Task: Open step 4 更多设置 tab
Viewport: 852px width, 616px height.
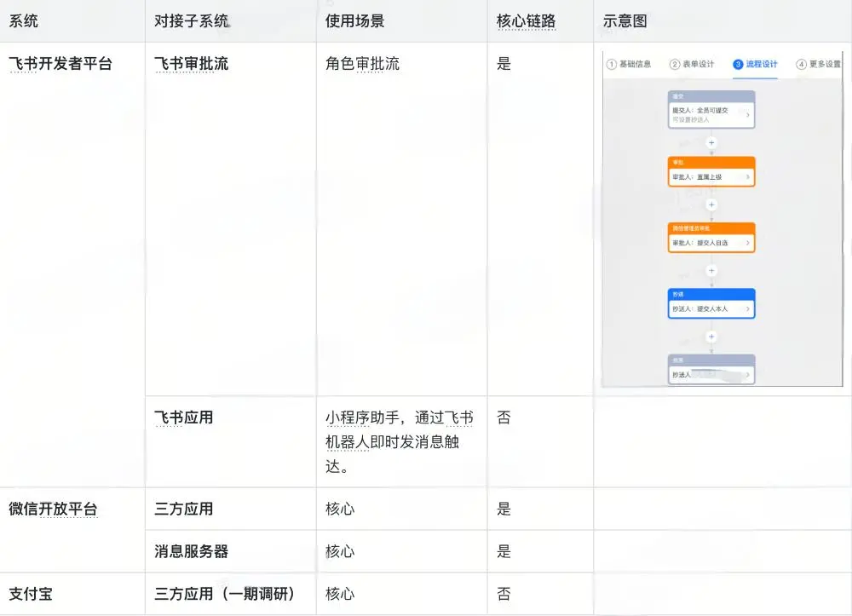Action: pyautogui.click(x=818, y=64)
